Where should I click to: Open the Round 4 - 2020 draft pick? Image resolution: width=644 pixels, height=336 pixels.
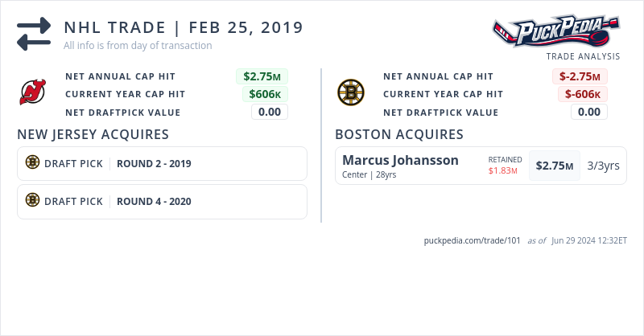154,202
